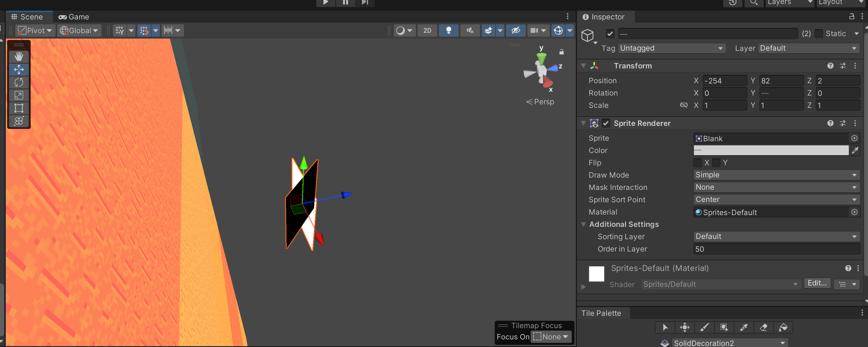
Task: Select the tile picker in Tile Palette
Action: (x=744, y=327)
